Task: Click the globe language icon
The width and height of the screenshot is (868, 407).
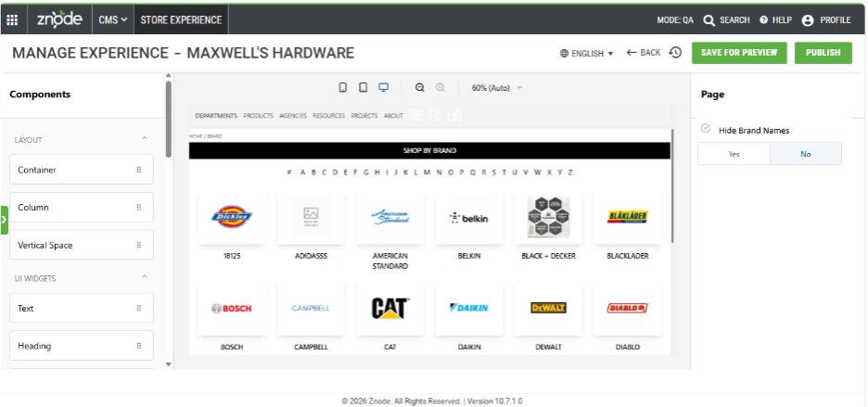Action: 564,53
